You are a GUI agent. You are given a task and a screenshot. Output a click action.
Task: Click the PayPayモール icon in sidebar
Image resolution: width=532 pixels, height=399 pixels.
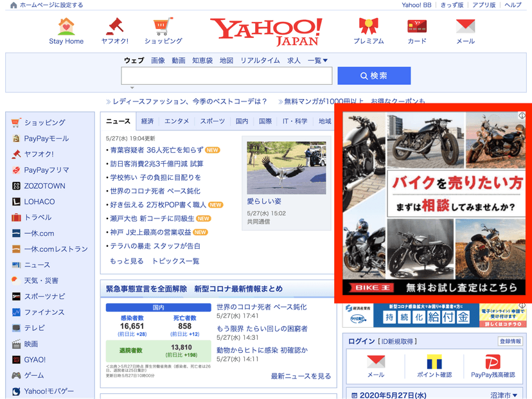16,138
